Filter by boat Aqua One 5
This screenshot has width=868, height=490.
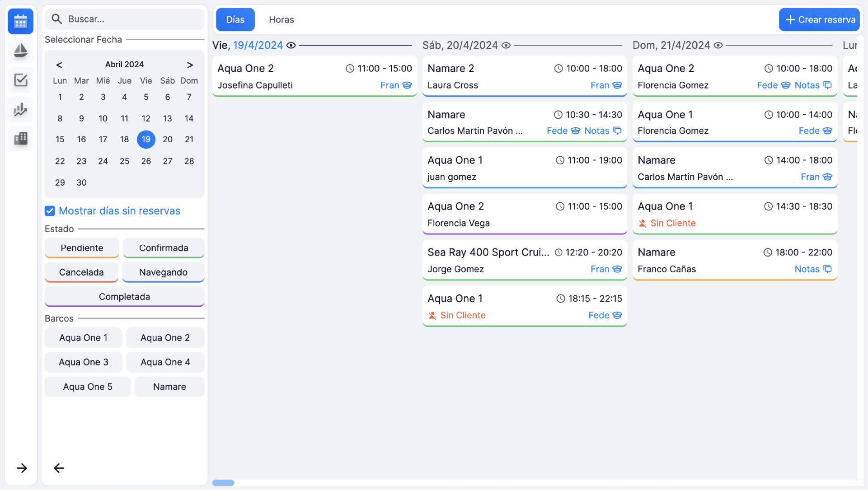coord(88,387)
